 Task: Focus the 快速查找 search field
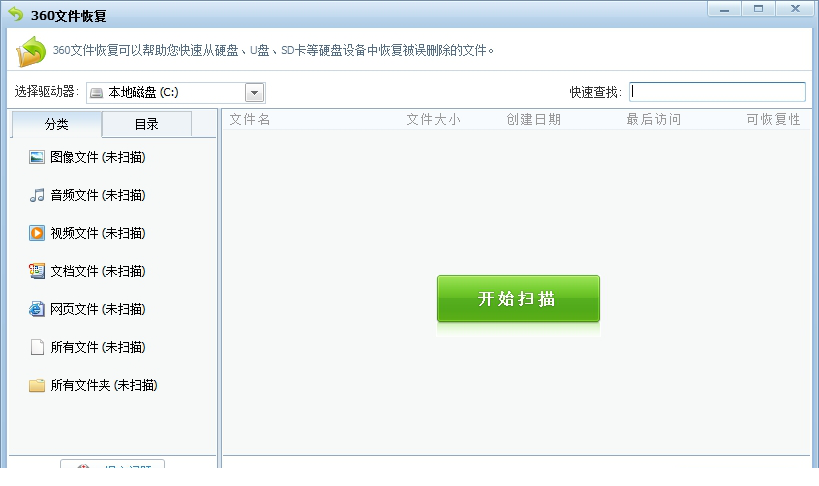(717, 92)
